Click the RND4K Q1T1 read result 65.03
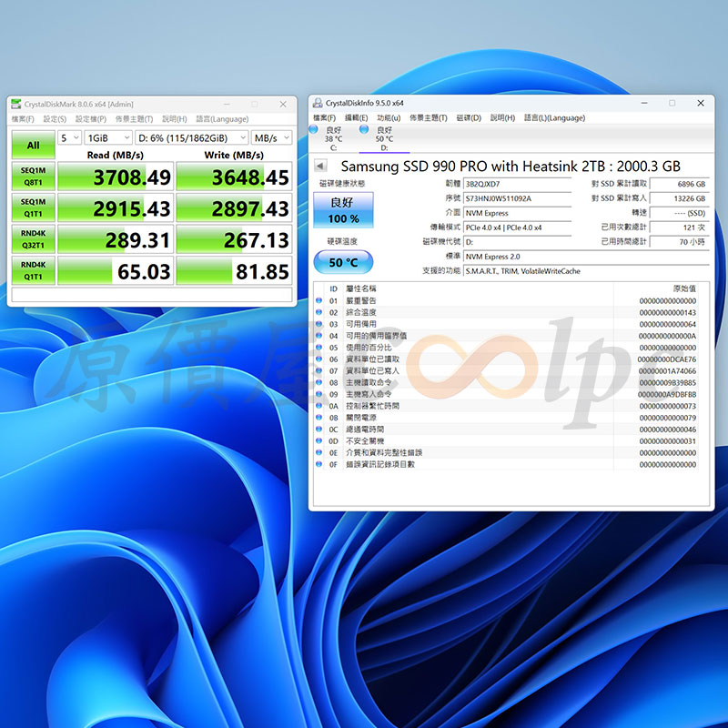This screenshot has height=728, width=728. tap(116, 270)
